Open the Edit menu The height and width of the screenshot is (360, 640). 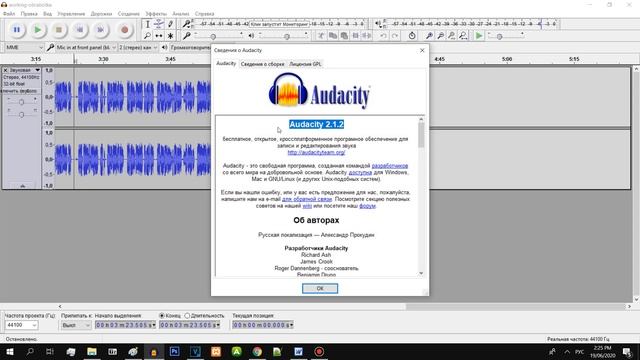pos(29,14)
